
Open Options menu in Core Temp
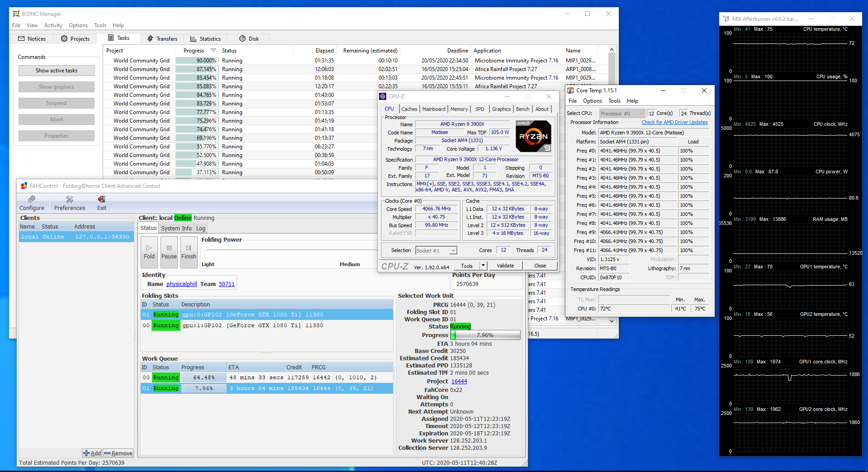coord(593,101)
